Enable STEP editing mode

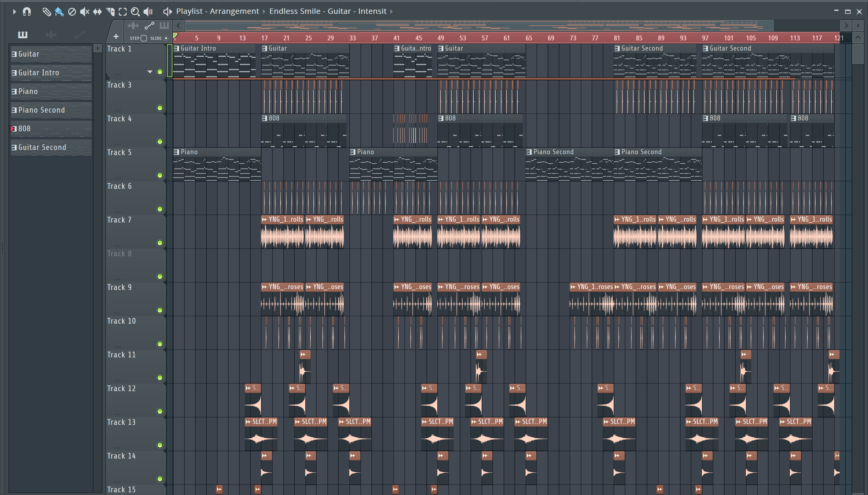tap(143, 38)
